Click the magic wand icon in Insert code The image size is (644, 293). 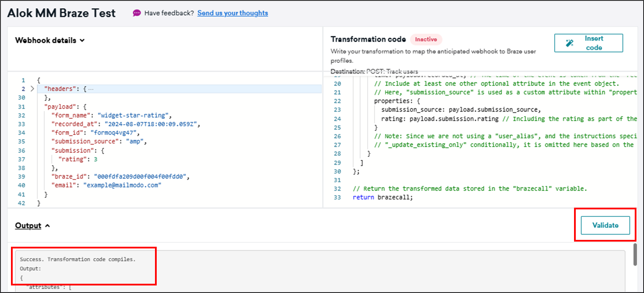[x=570, y=43]
